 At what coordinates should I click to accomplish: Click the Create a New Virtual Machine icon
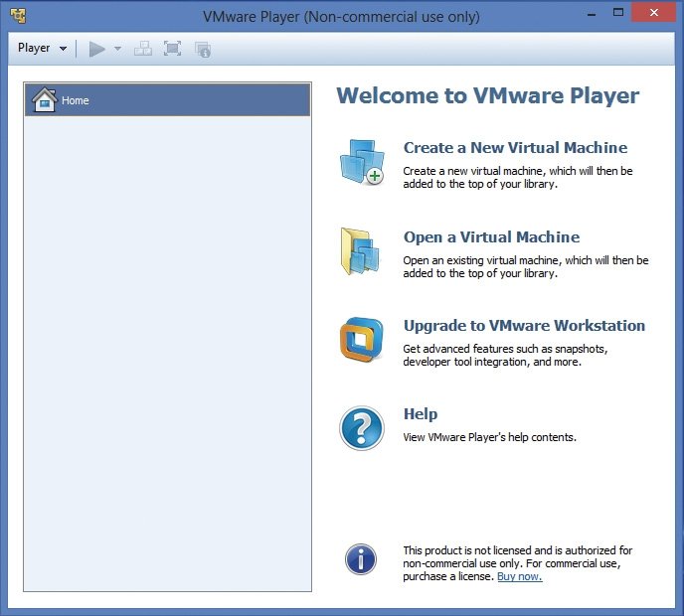362,162
